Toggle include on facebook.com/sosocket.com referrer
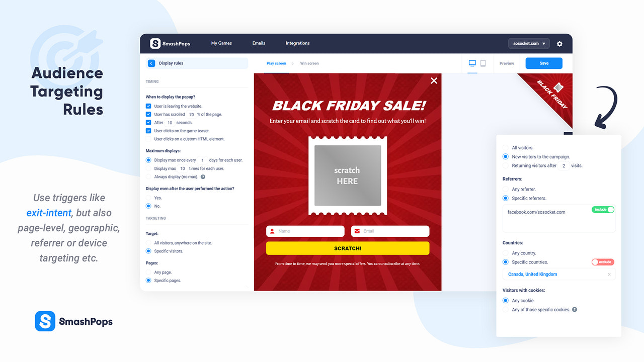The width and height of the screenshot is (644, 362). (x=603, y=209)
